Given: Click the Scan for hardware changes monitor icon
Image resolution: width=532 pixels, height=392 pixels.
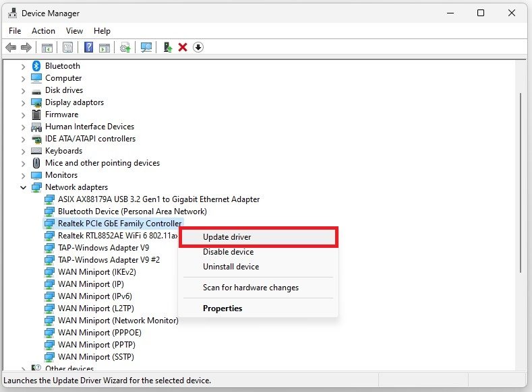Looking at the screenshot, I should coord(146,47).
